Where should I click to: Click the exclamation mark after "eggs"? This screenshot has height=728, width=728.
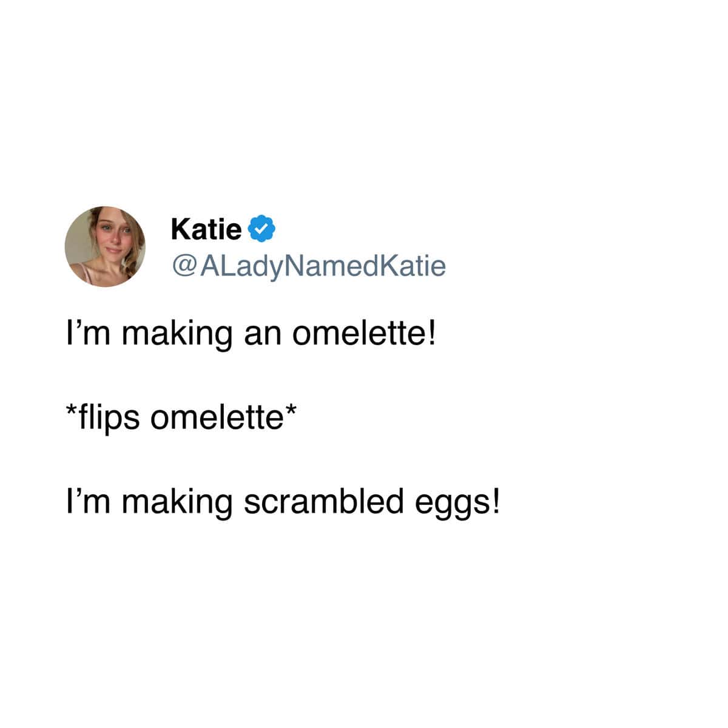pos(496,502)
